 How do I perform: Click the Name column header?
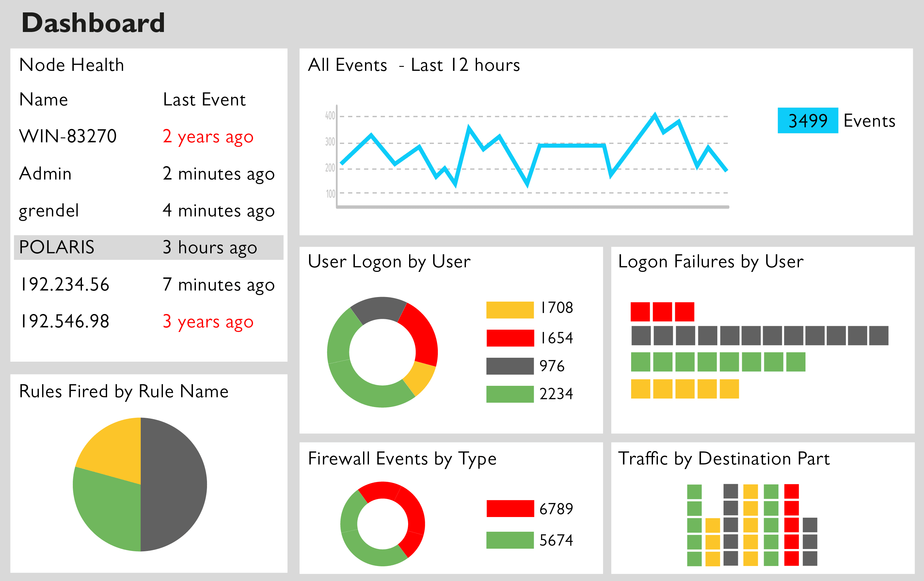point(44,100)
